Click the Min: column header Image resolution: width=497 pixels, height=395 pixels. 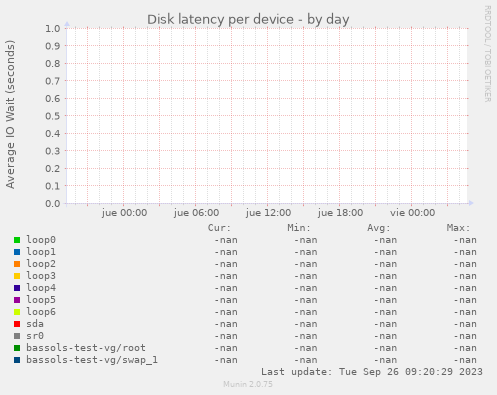299,228
